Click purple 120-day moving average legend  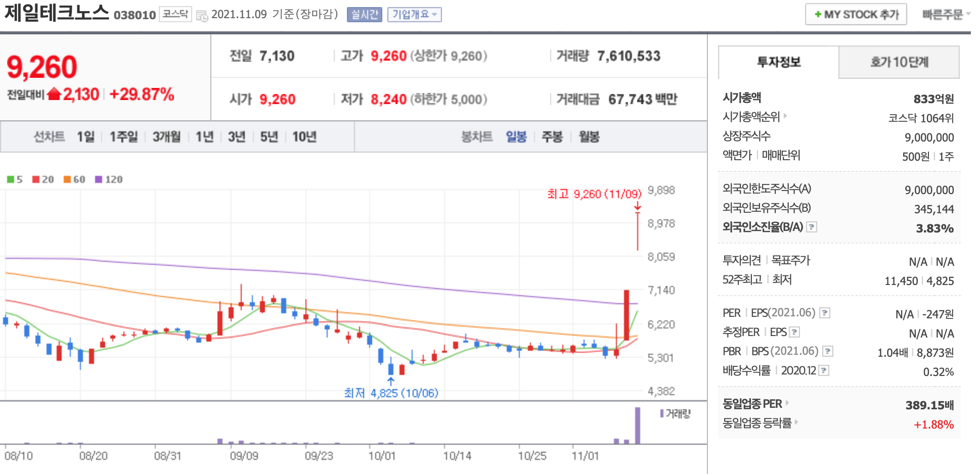[109, 179]
